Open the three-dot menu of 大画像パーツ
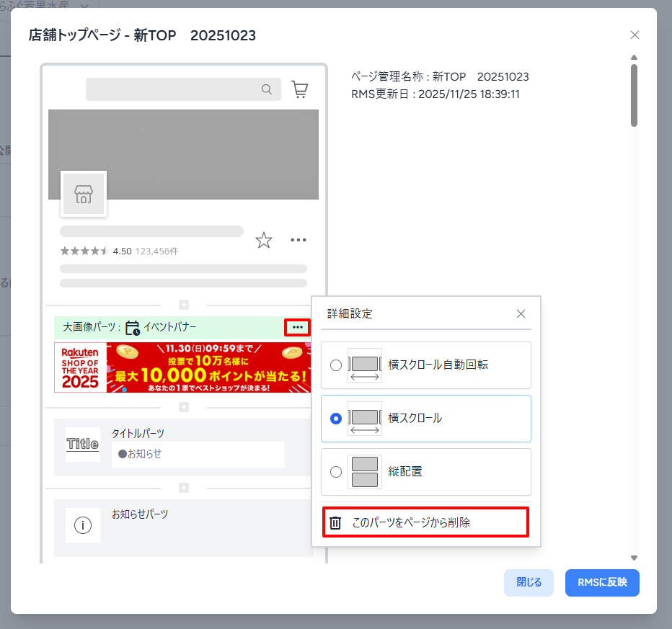The height and width of the screenshot is (629, 672). pos(297,327)
